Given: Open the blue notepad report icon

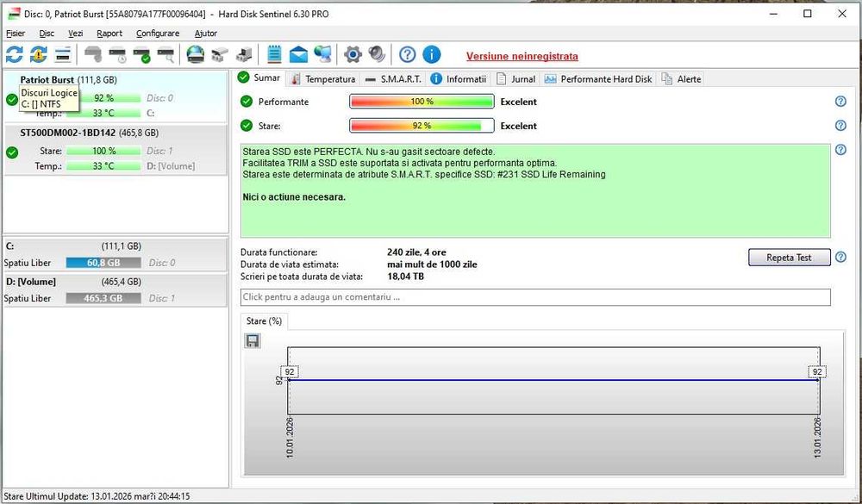Looking at the screenshot, I should (274, 54).
